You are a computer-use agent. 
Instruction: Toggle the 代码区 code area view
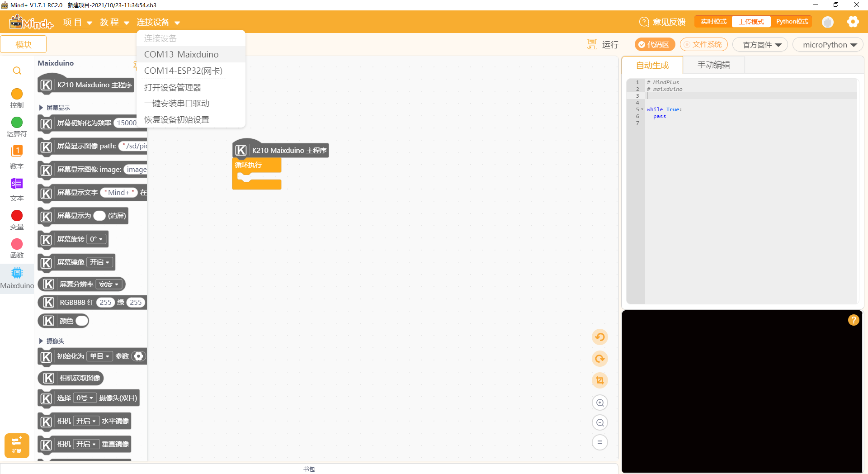(x=655, y=44)
